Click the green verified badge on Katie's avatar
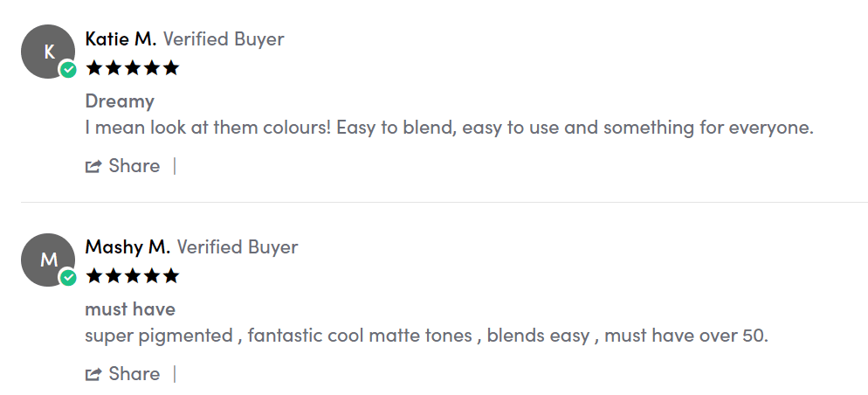 [x=68, y=70]
